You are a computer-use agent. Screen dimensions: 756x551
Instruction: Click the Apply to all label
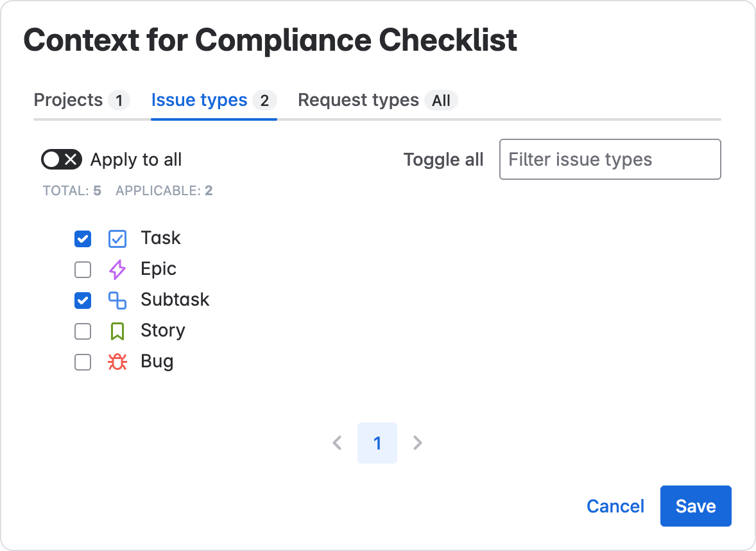[136, 160]
